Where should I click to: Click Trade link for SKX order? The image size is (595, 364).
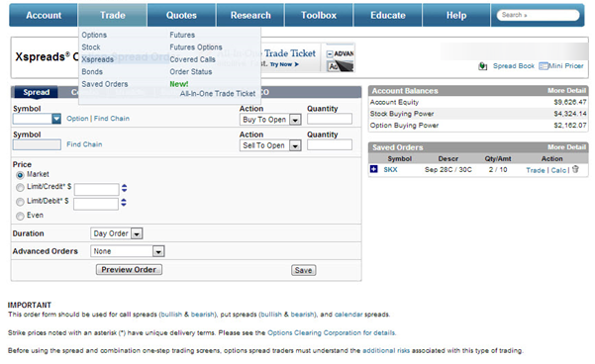coord(536,170)
